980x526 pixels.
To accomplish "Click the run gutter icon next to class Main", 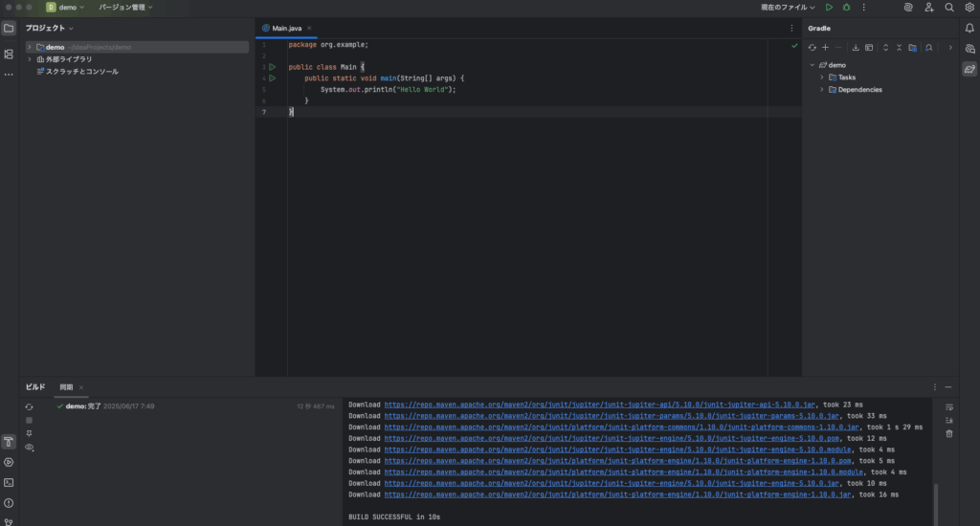I will pos(273,67).
